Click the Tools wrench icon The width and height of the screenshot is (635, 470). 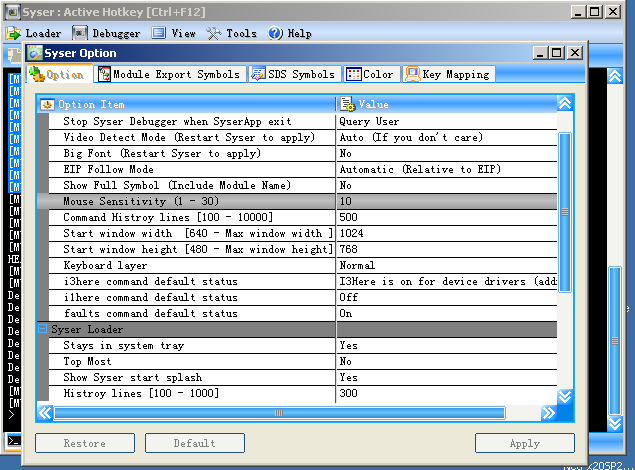tap(214, 33)
